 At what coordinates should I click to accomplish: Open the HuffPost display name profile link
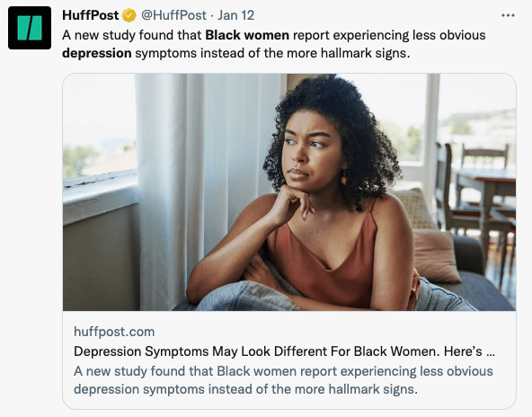pos(90,15)
